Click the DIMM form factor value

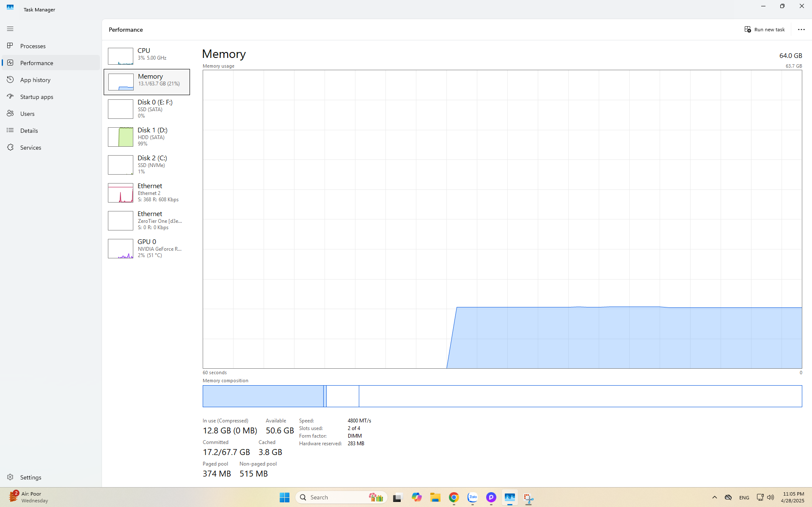[355, 436]
